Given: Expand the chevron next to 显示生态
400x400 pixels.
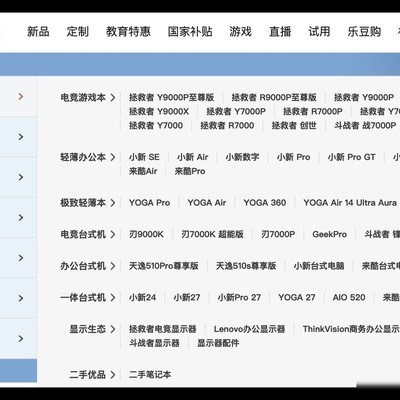Looking at the screenshot, I should point(113,329).
